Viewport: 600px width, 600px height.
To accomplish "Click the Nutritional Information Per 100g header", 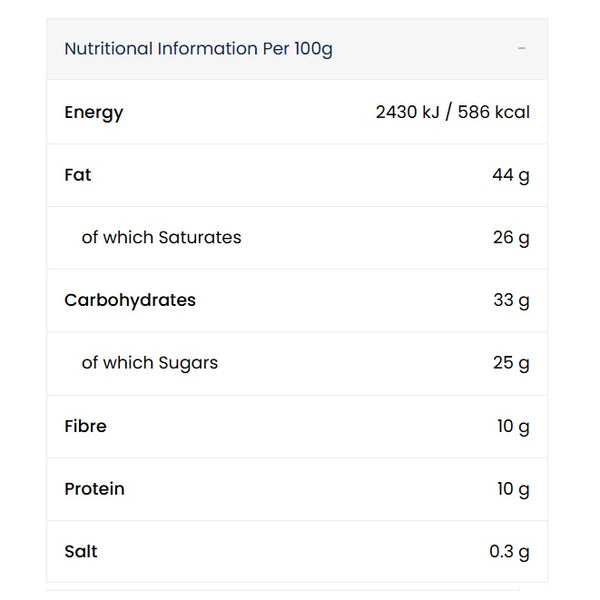I will (x=198, y=49).
